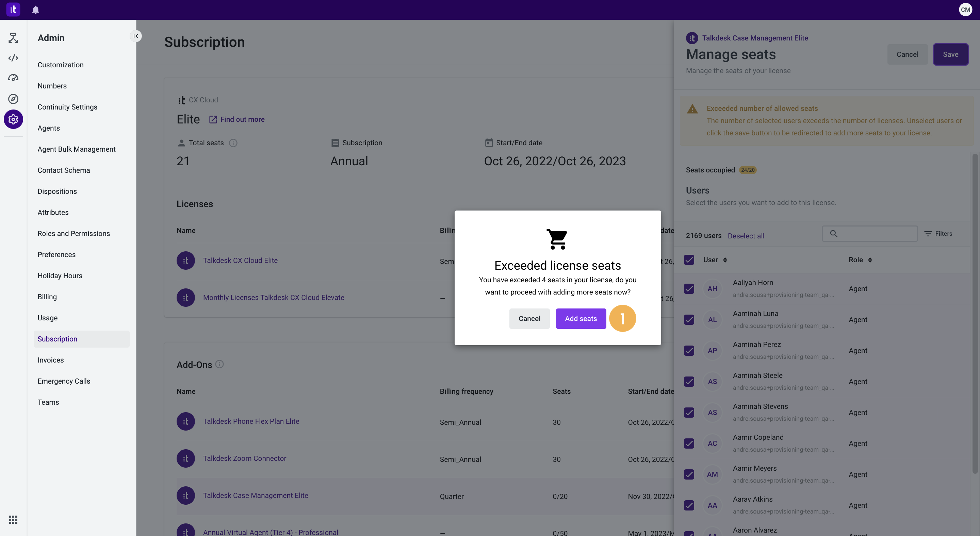Viewport: 980px width, 536px height.
Task: Open the Filters options
Action: point(938,234)
